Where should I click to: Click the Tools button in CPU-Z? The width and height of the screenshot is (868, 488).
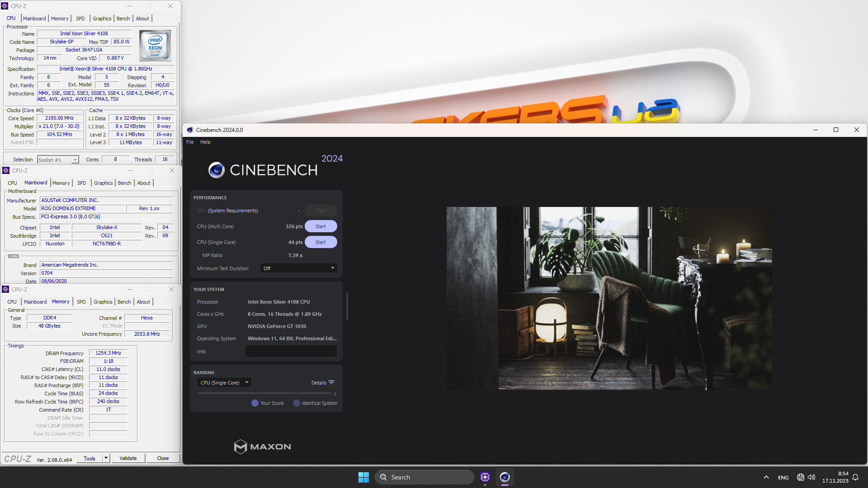point(90,458)
